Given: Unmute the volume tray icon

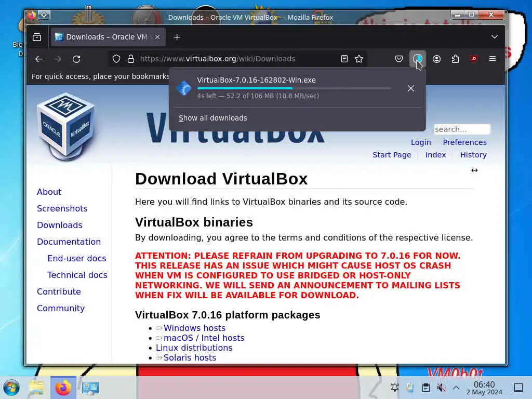Looking at the screenshot, I should tap(441, 388).
